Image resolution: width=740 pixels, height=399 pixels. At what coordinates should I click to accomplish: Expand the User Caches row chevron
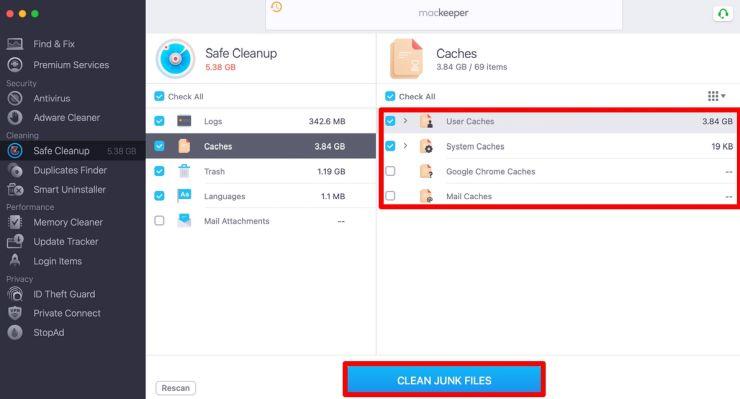point(405,121)
